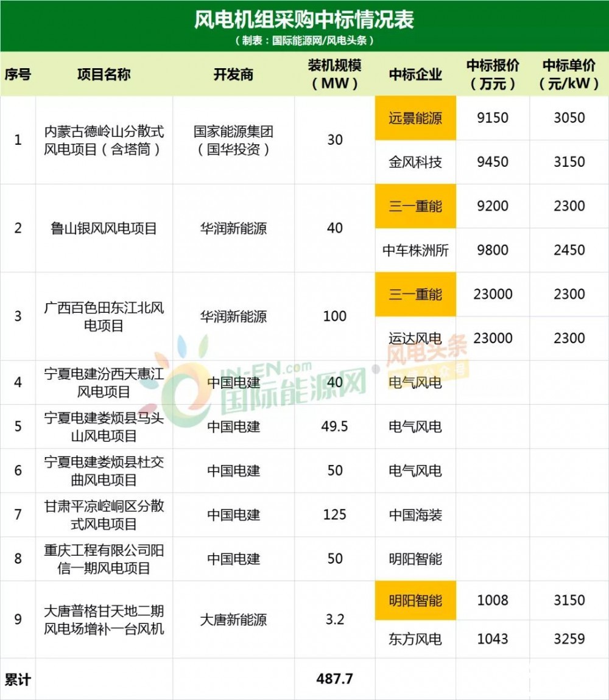Click the 累计 row label
Image resolution: width=609 pixels, height=700 pixels.
18,679
